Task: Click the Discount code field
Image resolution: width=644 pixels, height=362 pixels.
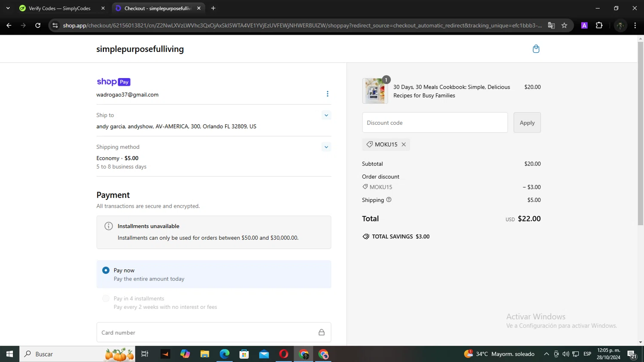Action: 434,123
